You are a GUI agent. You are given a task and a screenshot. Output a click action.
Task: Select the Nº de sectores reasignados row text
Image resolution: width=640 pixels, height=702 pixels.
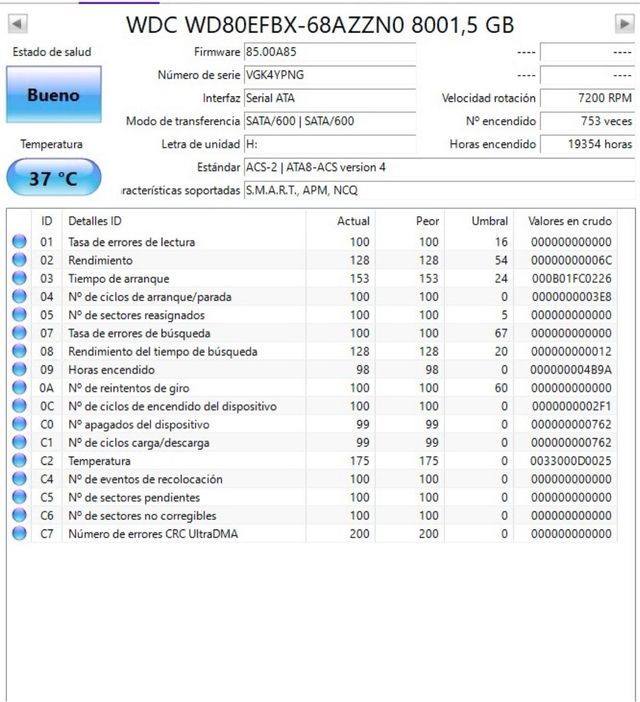click(x=137, y=315)
